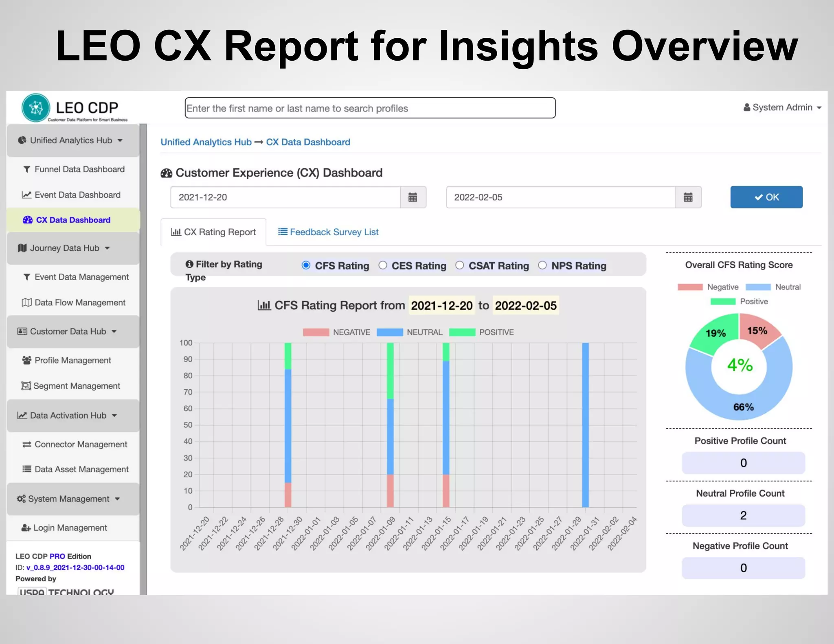This screenshot has height=644, width=834.
Task: Click the Login Management user-plus icon
Action: tap(26, 528)
